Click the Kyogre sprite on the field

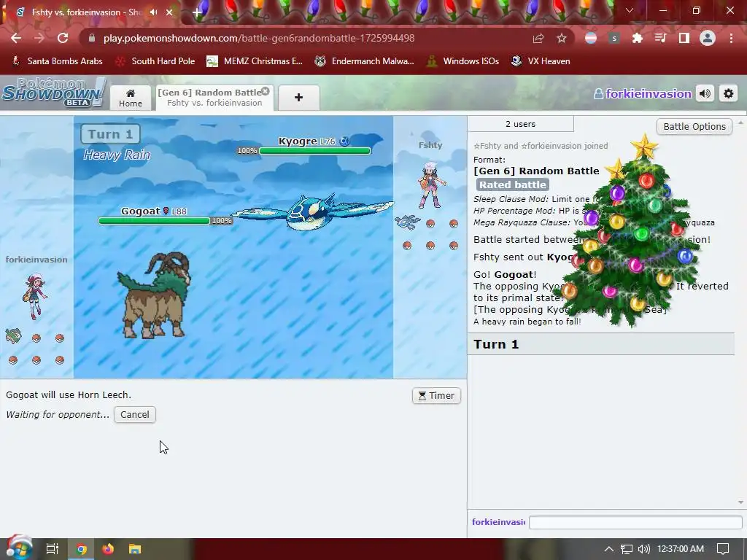point(312,212)
